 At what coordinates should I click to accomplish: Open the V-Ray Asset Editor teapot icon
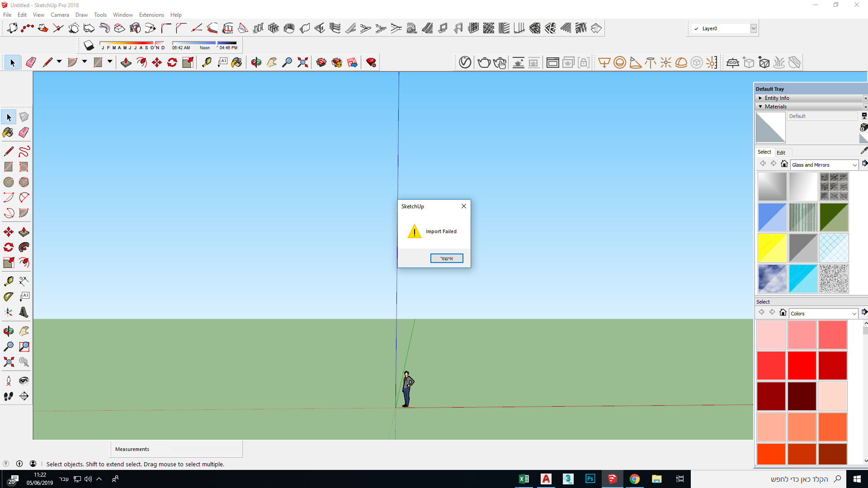[484, 62]
